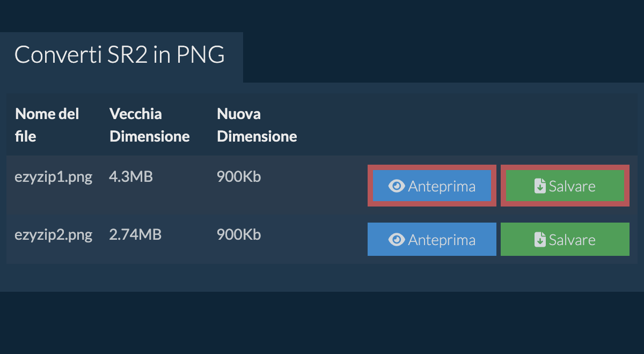Click the 900Kb new size for ezyzip2.png
Screen dimensions: 644x354
239,235
